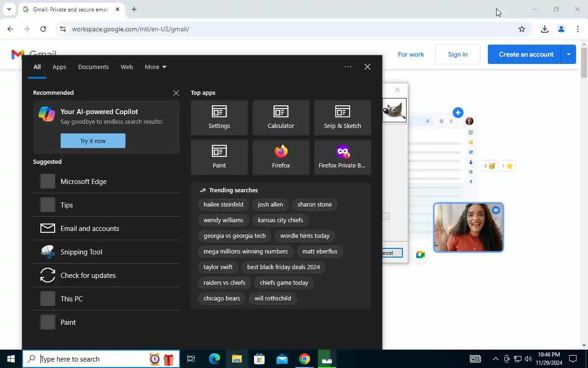Select Check for updates suggestion
588x368 pixels.
pos(106,275)
